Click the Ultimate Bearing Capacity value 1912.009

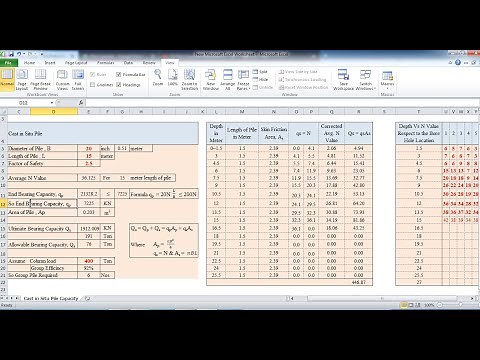pyautogui.click(x=89, y=229)
